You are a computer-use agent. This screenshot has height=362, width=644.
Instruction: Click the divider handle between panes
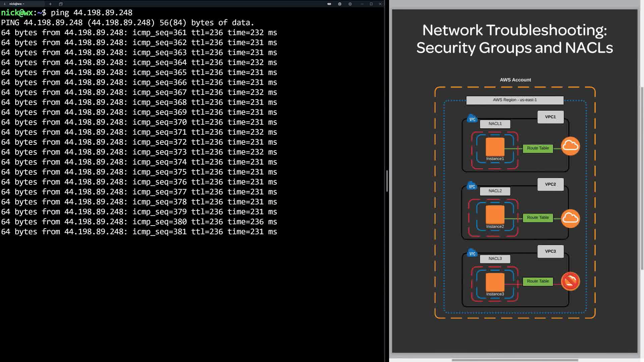coord(387,181)
